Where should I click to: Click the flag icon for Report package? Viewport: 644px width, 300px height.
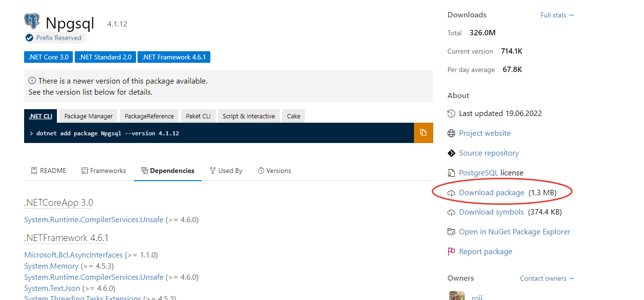pyautogui.click(x=451, y=252)
